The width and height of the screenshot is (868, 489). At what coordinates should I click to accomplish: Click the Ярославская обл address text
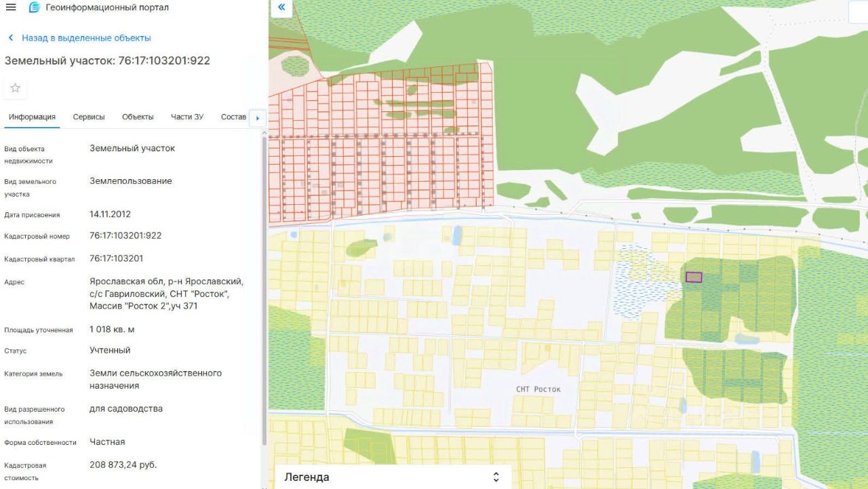(x=166, y=281)
